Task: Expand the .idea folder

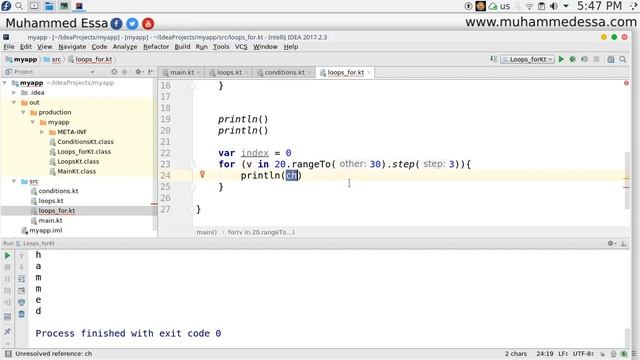Action: pyautogui.click(x=14, y=93)
